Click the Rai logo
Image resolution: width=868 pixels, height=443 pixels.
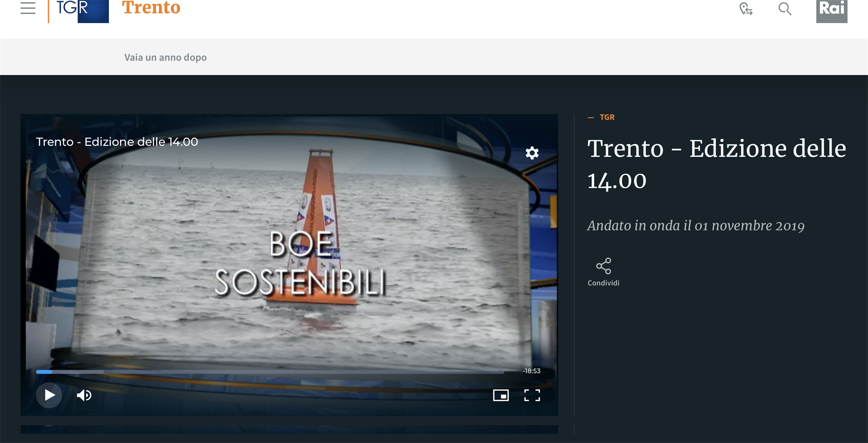pos(832,10)
